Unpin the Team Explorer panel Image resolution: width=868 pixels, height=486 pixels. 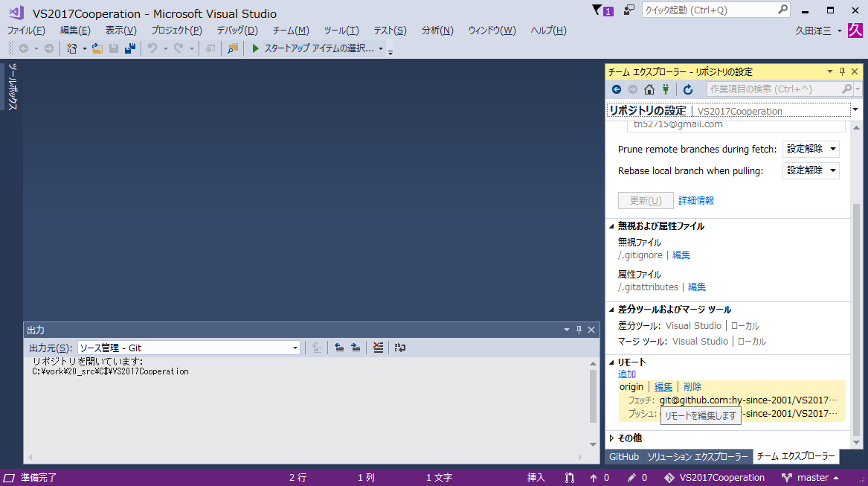coord(841,71)
